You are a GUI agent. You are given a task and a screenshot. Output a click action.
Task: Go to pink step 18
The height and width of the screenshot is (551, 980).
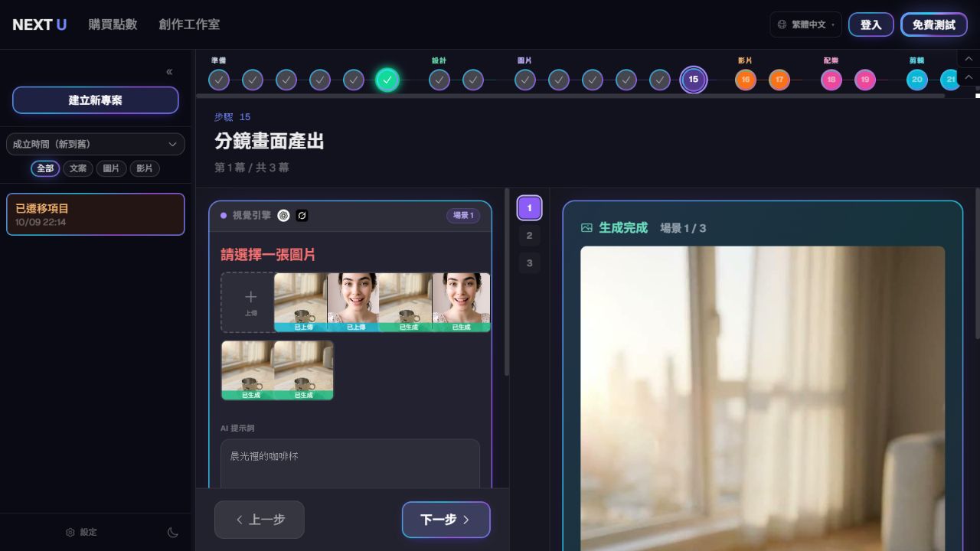coord(831,80)
